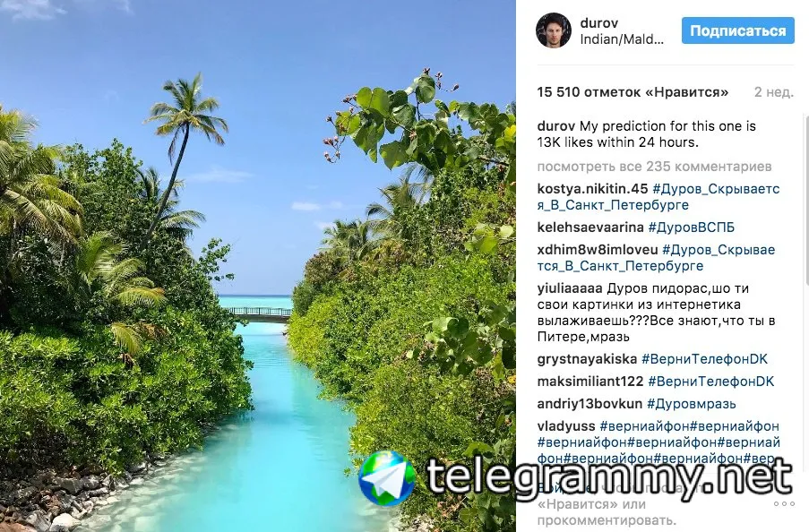Open the maksimiliant122 commenter profile

coord(590,382)
